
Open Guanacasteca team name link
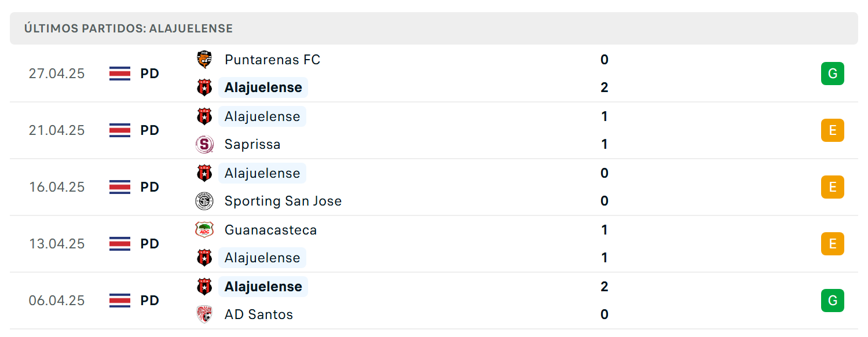(x=271, y=230)
